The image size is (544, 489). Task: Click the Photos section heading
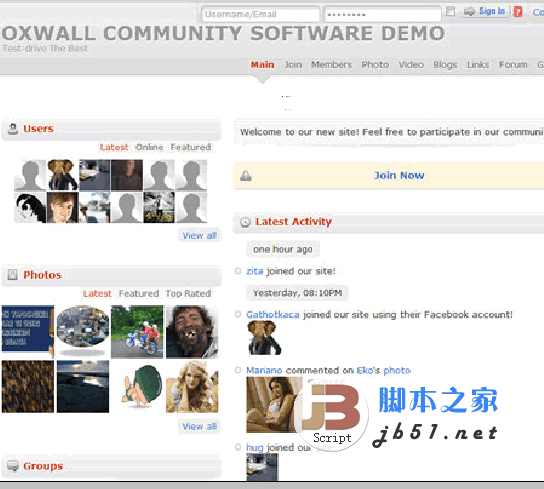42,275
